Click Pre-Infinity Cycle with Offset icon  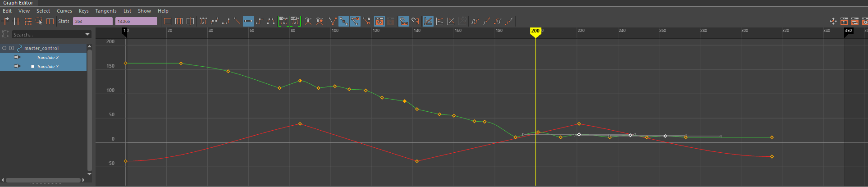(x=486, y=21)
